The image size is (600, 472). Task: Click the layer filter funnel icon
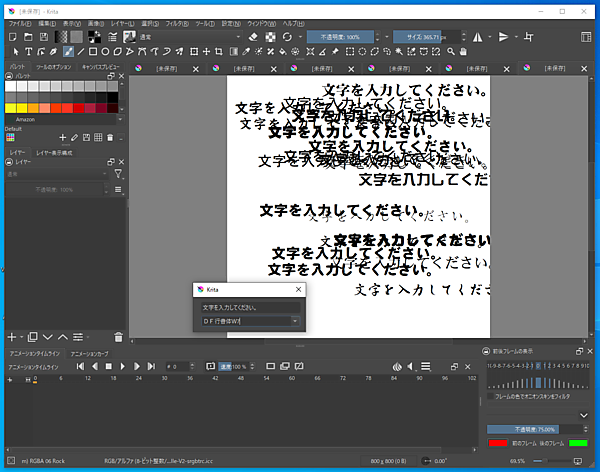pyautogui.click(x=117, y=174)
